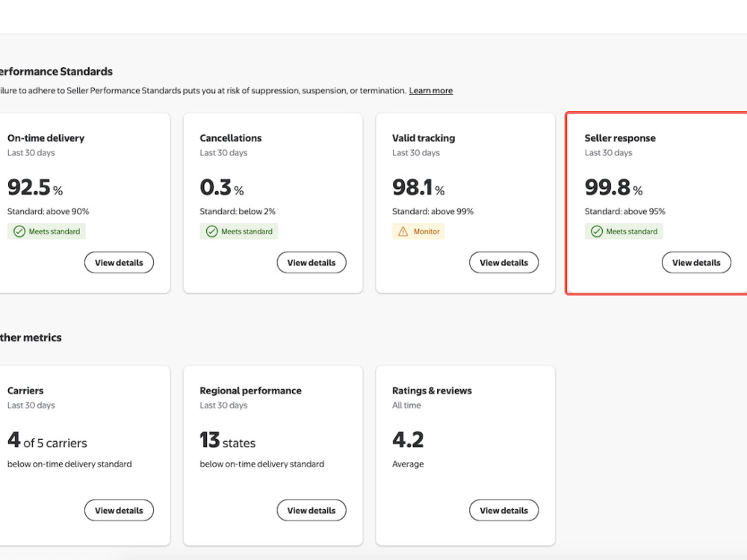Click the 4.2 average rating value

pyautogui.click(x=408, y=440)
